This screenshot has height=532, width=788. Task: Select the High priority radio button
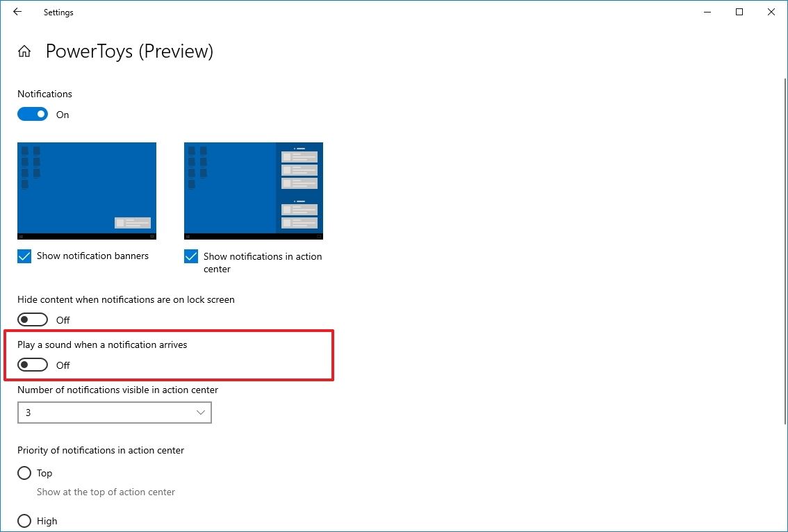(x=24, y=521)
